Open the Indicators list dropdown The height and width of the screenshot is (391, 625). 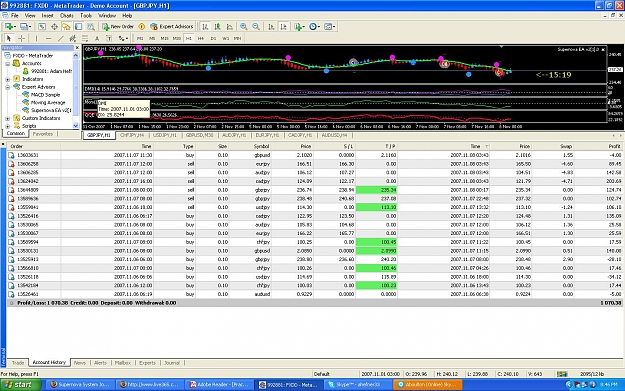[x=299, y=26]
